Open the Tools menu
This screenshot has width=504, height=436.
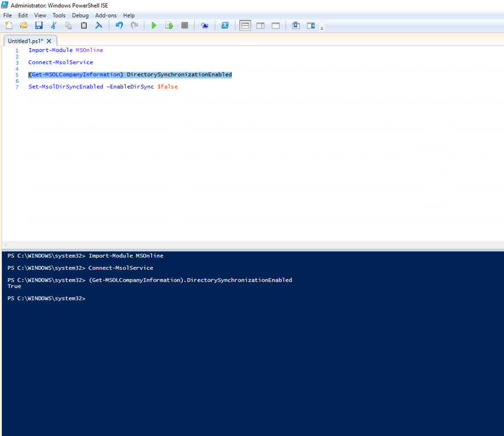tap(59, 15)
